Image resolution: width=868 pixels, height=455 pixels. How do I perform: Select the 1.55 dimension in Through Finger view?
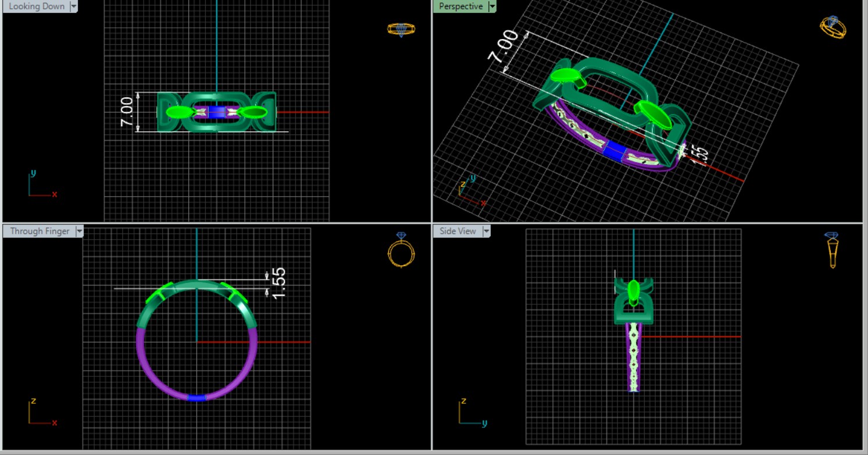coord(278,283)
